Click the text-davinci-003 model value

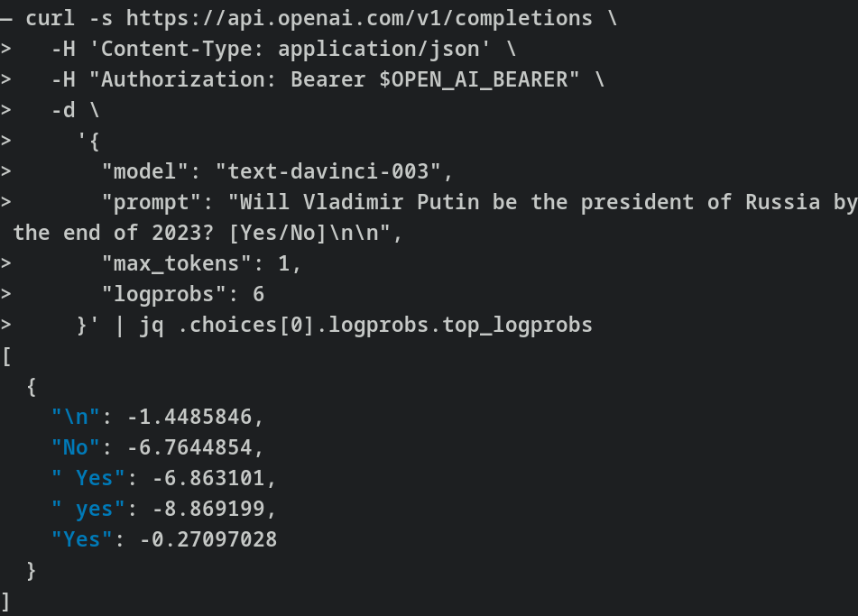328,171
